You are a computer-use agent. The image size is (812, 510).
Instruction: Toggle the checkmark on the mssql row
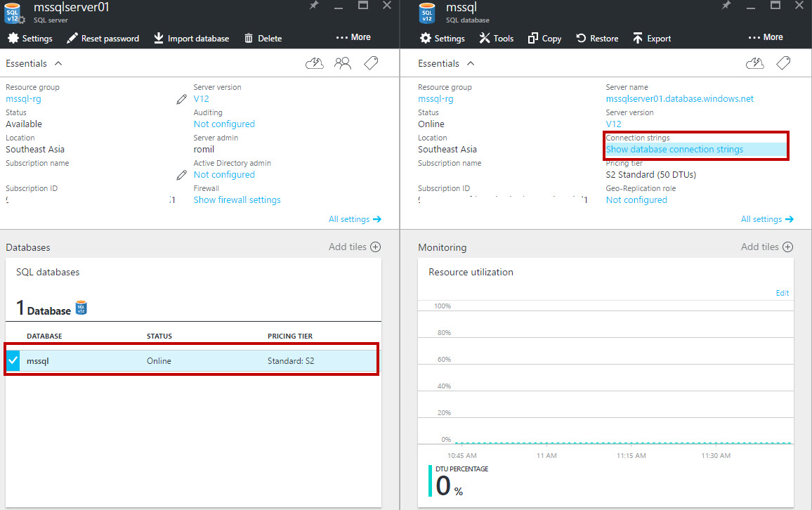[x=13, y=361]
